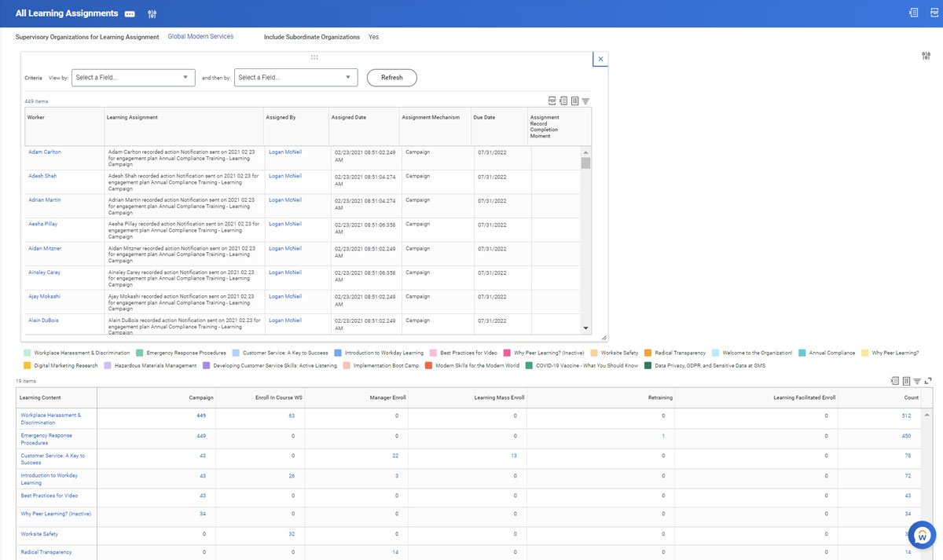
Task: Drill into Campaign count 449 for Emergency Response Procedures
Action: pyautogui.click(x=201, y=436)
